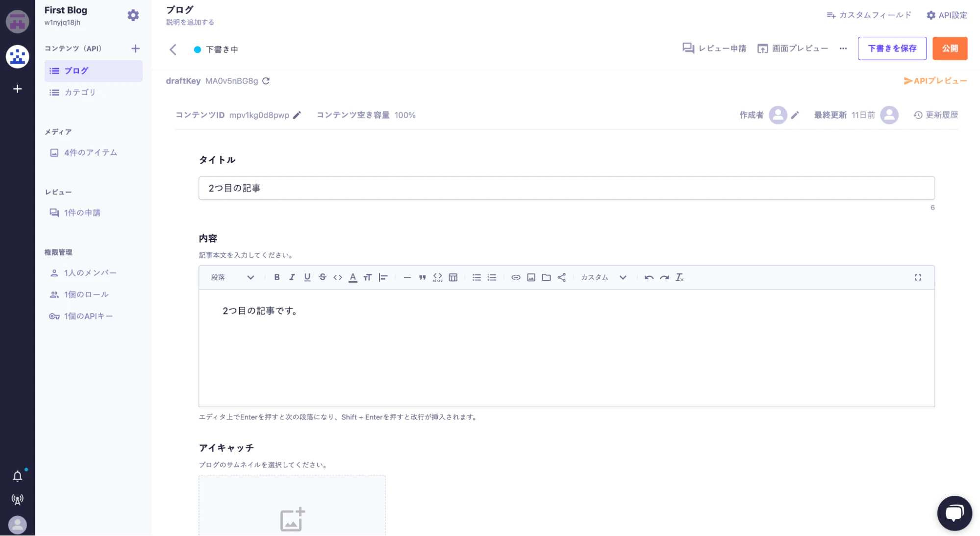Open the 4件のアイテム media library

(x=83, y=153)
